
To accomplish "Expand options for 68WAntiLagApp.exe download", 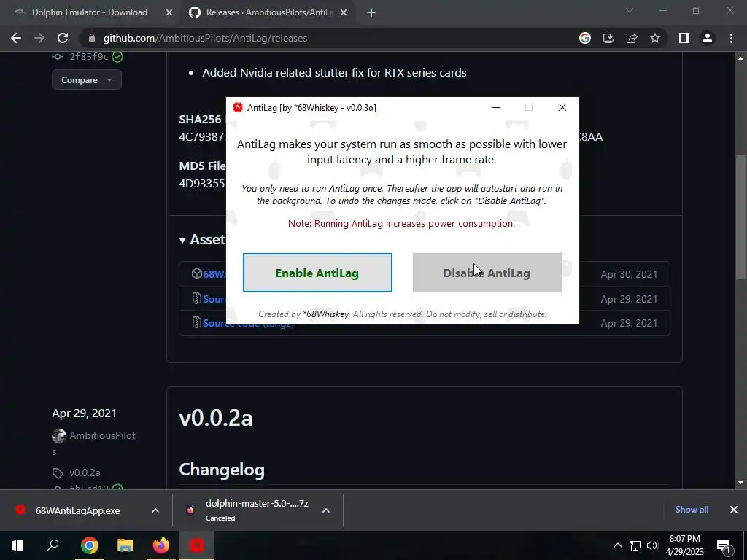I will pos(155,511).
